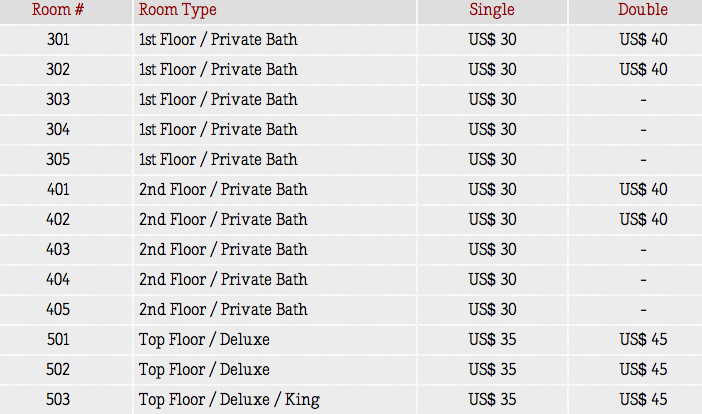702x414 pixels.
Task: Click the Room Type column header
Action: (177, 10)
